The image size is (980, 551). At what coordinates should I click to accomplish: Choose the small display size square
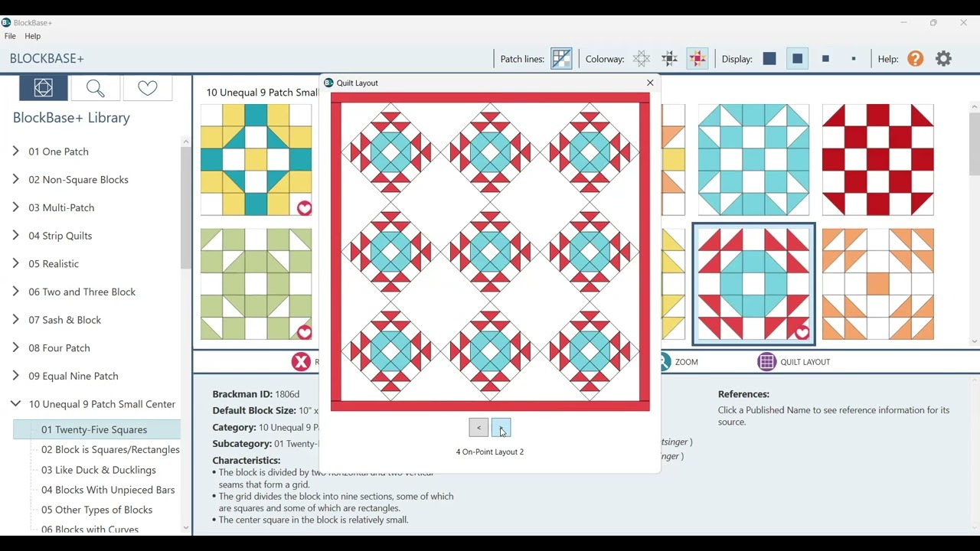(825, 59)
